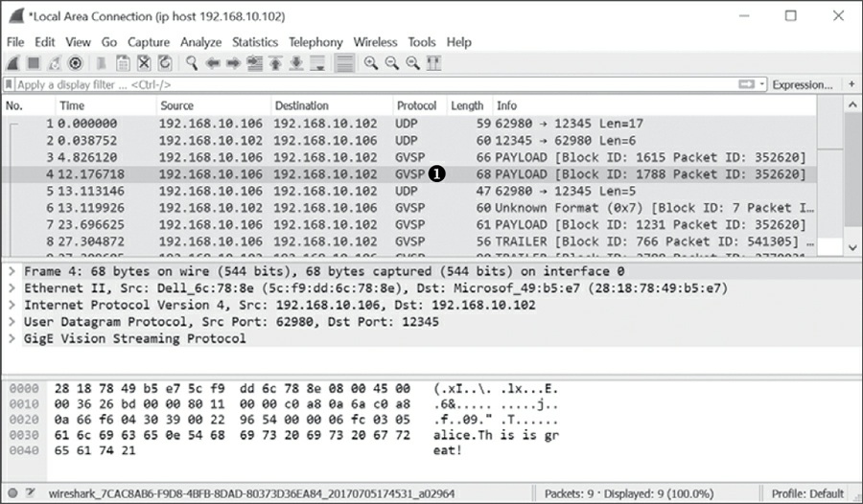Image resolution: width=863 pixels, height=504 pixels.
Task: Sort by the Protocol column header
Action: click(420, 105)
